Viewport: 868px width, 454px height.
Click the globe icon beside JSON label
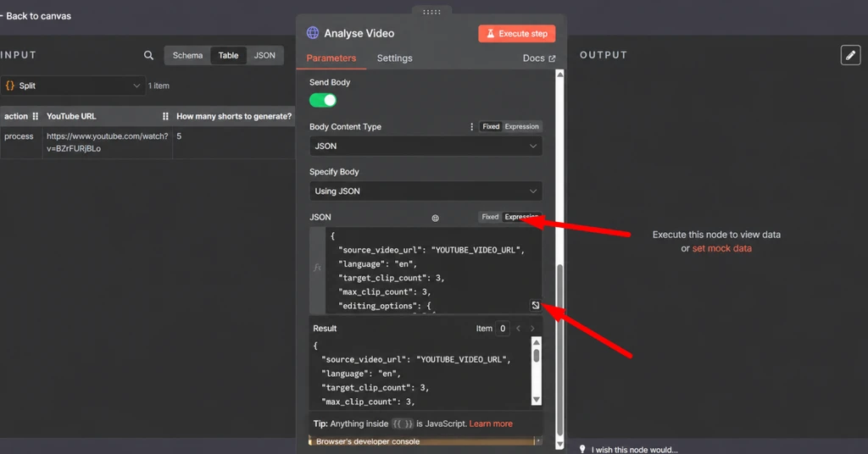[435, 218]
